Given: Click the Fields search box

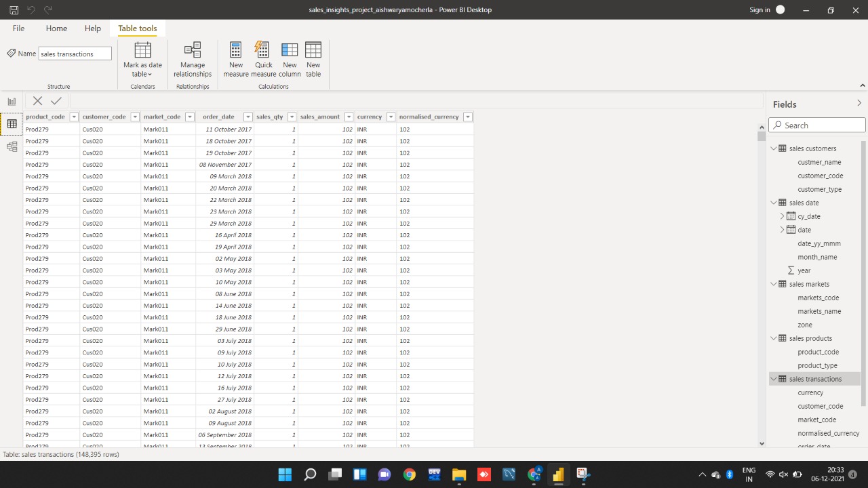Looking at the screenshot, I should [817, 125].
